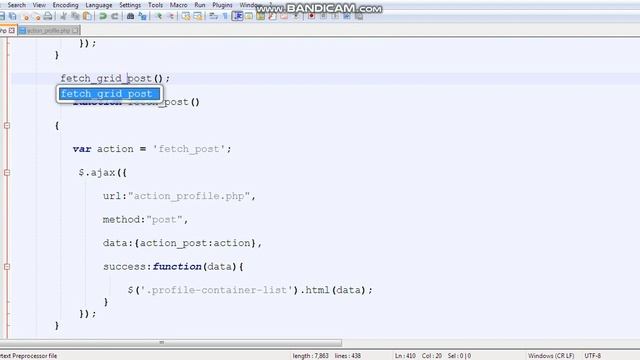This screenshot has height=360, width=640.
Task: Open Find with the binoculars icon
Action: pos(131,16)
